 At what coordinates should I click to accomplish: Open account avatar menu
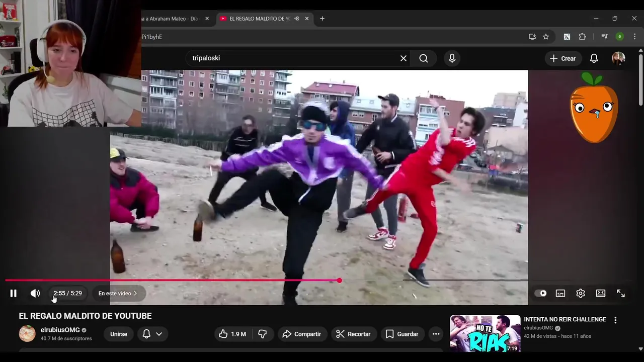coord(618,58)
